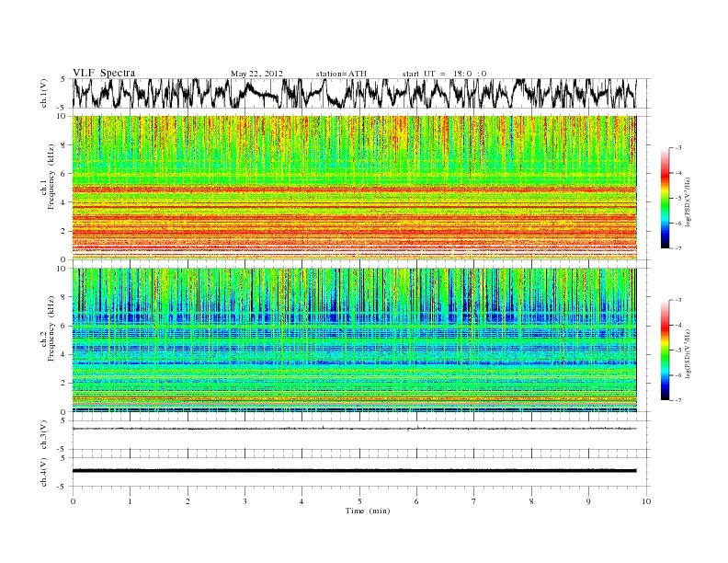Click the "8" tick on ch.1 frequency axis
The width and height of the screenshot is (728, 563).
coord(64,145)
